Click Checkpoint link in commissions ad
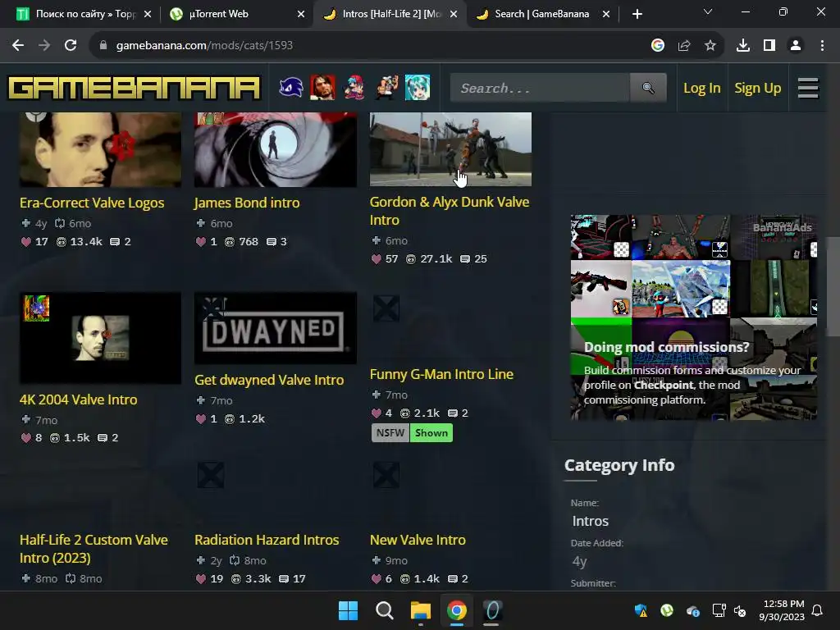The image size is (840, 630). point(663,386)
